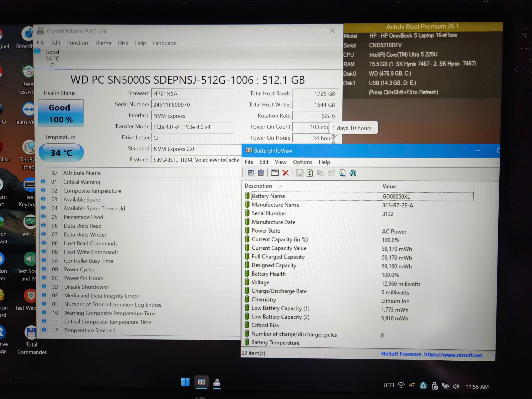
Task: Select the Manufacture Name row in BatteryInfoView
Action: pyautogui.click(x=359, y=205)
